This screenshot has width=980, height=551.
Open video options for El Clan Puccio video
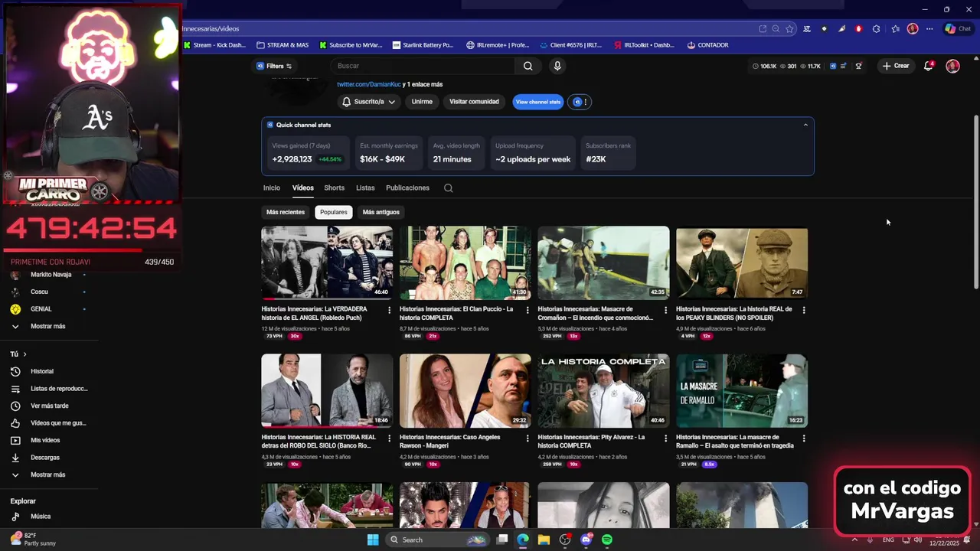[527, 310]
